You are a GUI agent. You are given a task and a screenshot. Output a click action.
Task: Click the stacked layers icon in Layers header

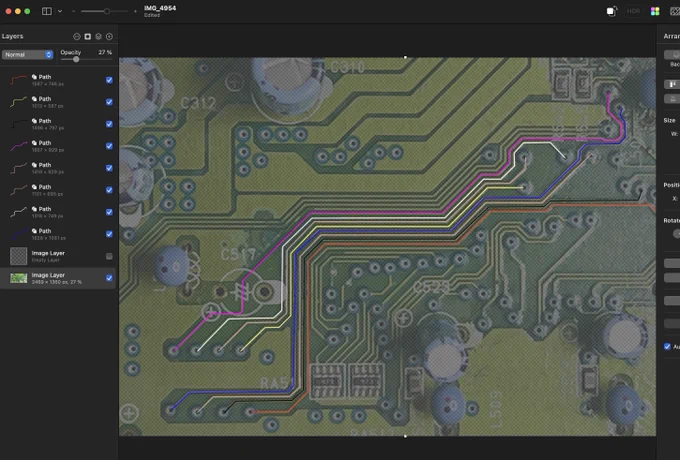98,36
